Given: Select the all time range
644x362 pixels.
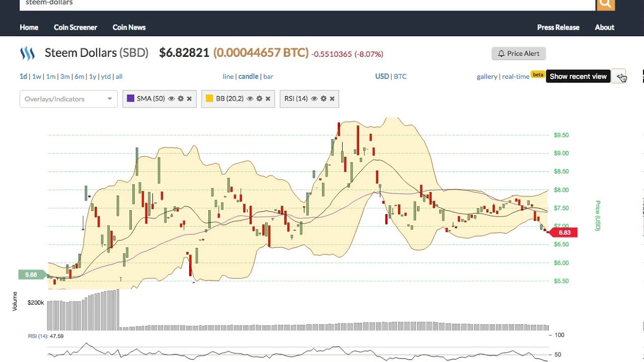Looking at the screenshot, I should (x=119, y=76).
